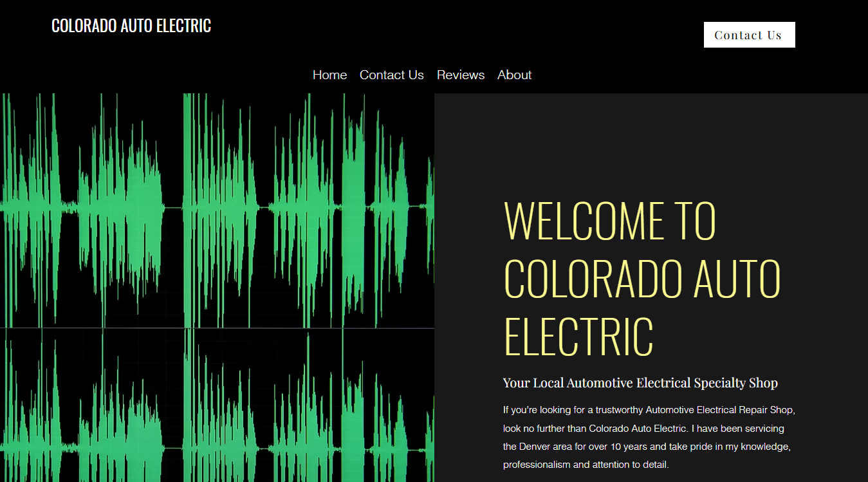Open the white Contact Us button
The width and height of the screenshot is (868, 482).
[x=749, y=35]
